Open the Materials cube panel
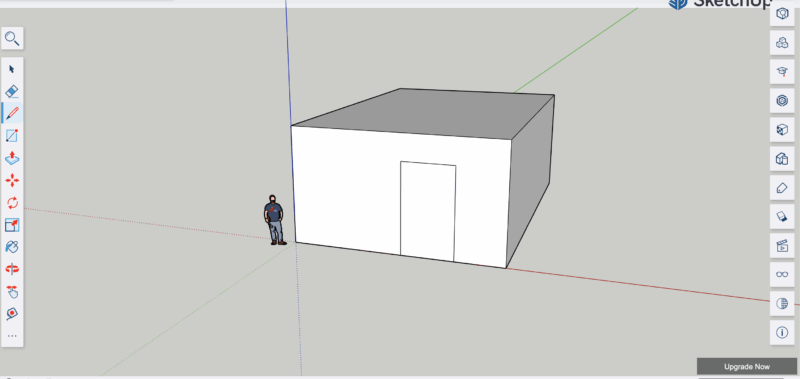Image resolution: width=800 pixels, height=379 pixels. pyautogui.click(x=782, y=130)
